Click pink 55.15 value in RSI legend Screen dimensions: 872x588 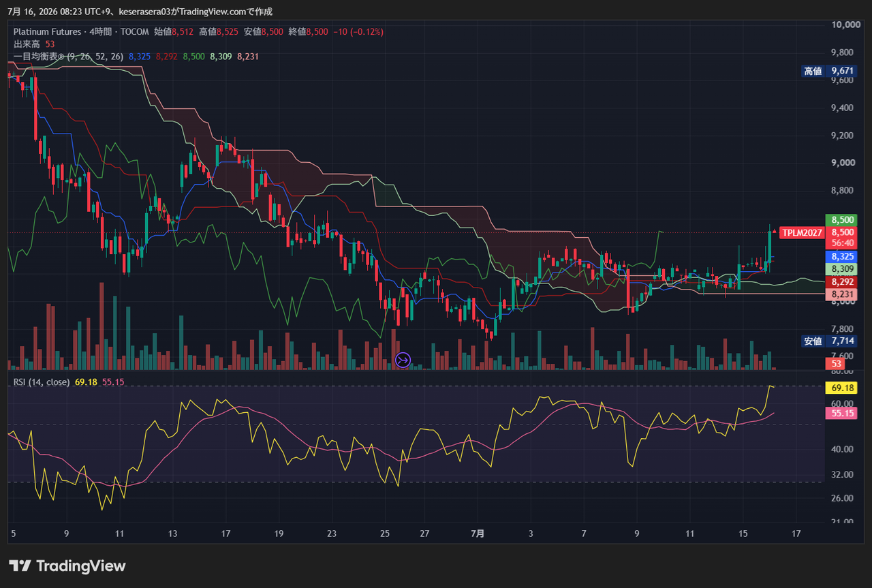click(x=113, y=382)
